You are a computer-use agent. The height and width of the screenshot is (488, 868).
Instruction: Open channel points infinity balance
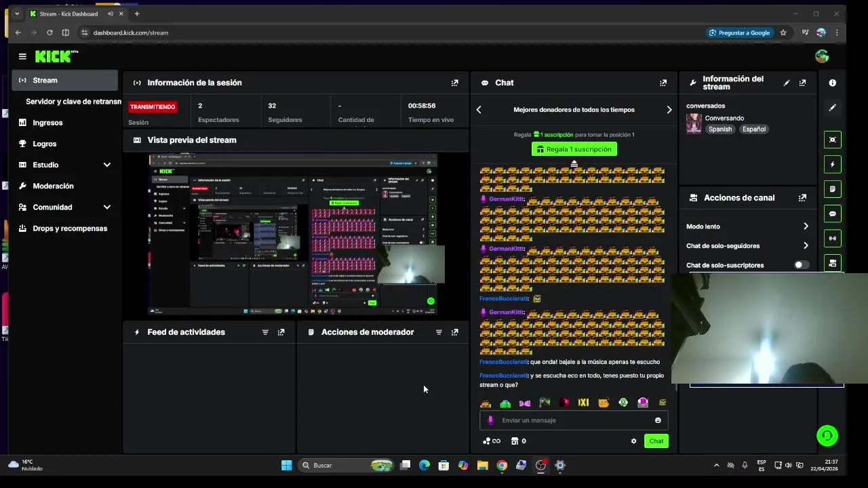pos(492,441)
